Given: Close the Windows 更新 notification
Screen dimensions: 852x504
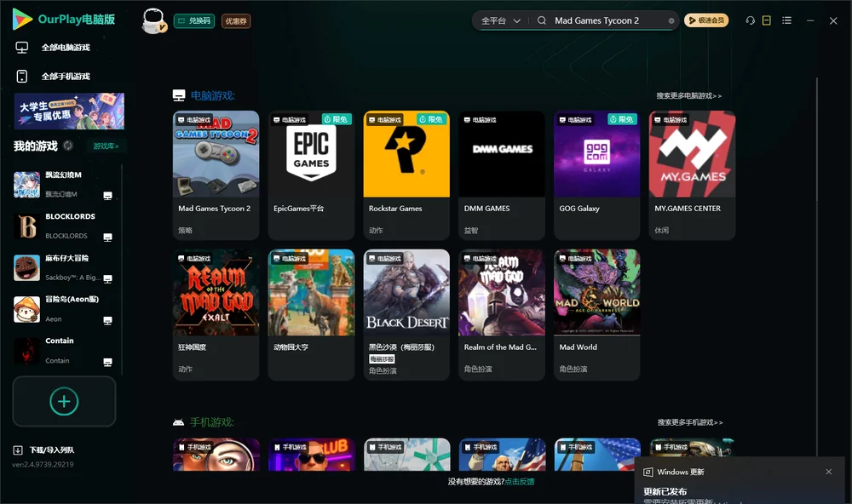Looking at the screenshot, I should (x=829, y=472).
